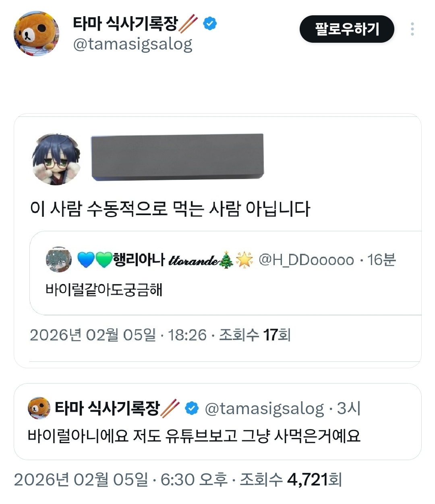Open the @tamasigsalog handle in header
The height and width of the screenshot is (504, 435).
133,44
